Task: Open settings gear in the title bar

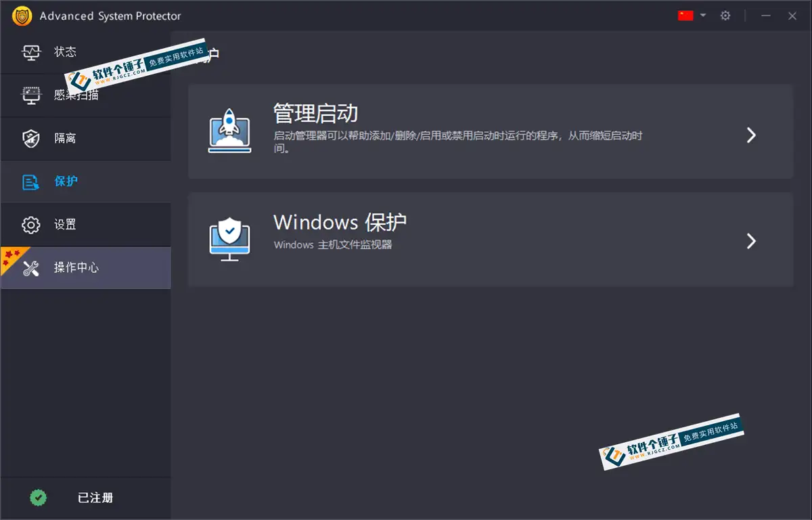Action: coord(725,16)
